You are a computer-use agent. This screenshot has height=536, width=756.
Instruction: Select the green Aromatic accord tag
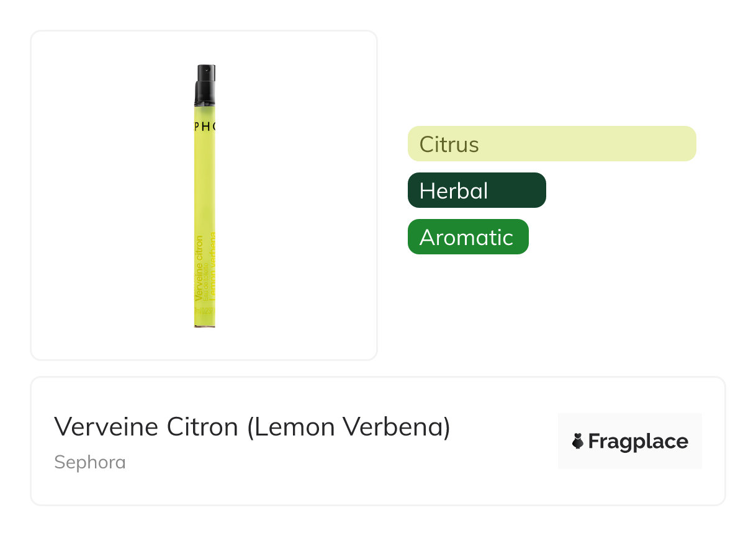click(467, 237)
